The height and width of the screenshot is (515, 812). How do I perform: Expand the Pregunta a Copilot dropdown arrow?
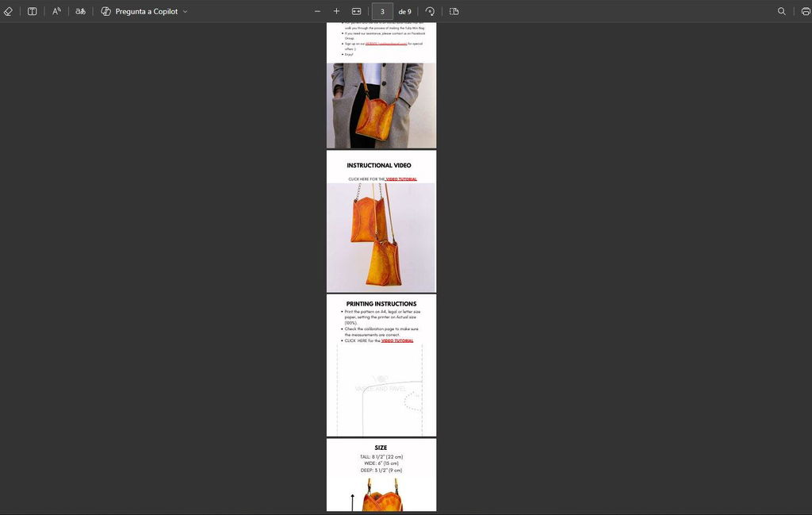click(x=185, y=11)
